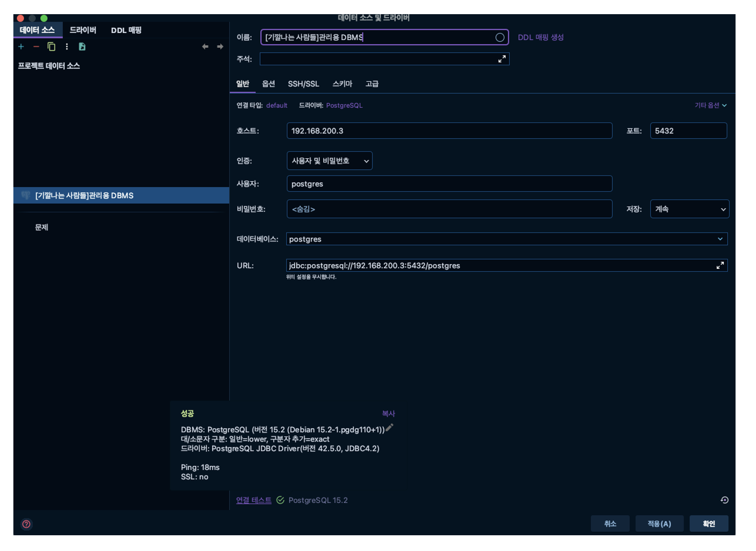Expand the comment field with the arrows icon
The width and height of the screenshot is (756, 551).
coord(502,59)
